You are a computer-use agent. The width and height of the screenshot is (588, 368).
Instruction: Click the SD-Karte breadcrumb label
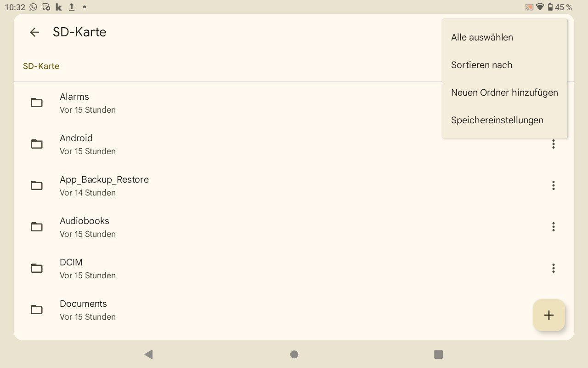click(x=41, y=66)
